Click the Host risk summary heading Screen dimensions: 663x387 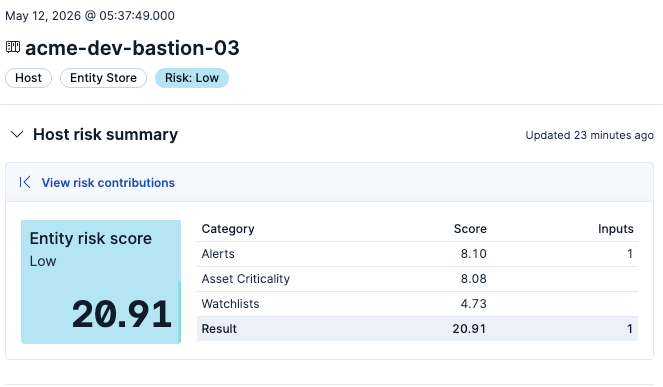105,134
